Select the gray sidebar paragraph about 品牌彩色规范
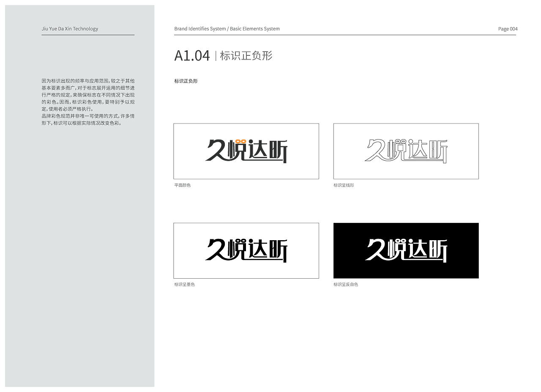Image resolution: width=541 pixels, height=392 pixels. [87, 119]
